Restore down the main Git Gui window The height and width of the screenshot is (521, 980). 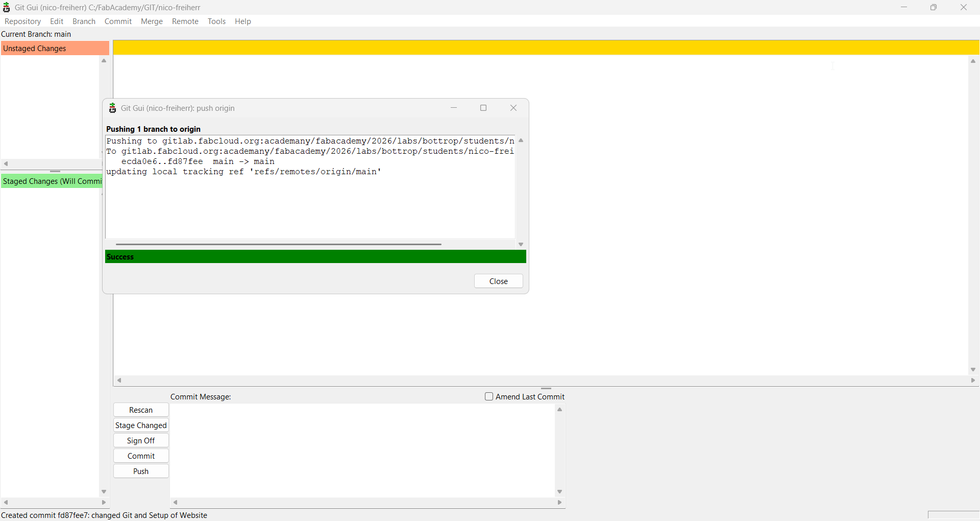tap(934, 7)
